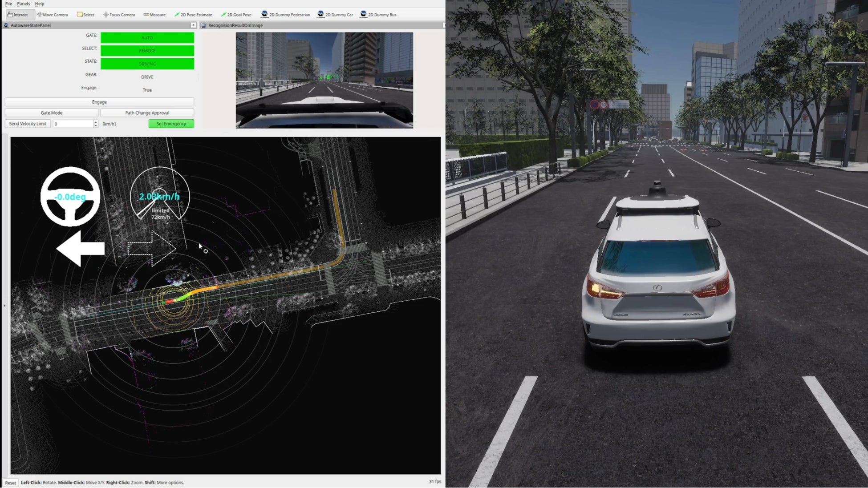Close the AutowareStatePanel

coord(193,25)
